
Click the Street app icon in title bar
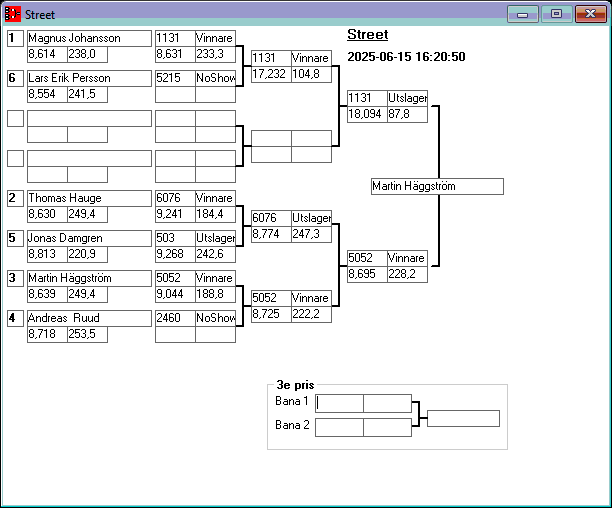click(x=12, y=14)
